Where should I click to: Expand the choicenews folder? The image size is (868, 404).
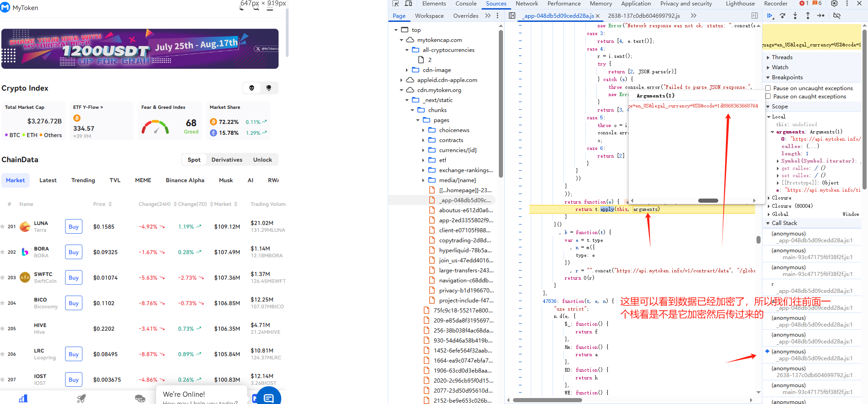pos(423,130)
